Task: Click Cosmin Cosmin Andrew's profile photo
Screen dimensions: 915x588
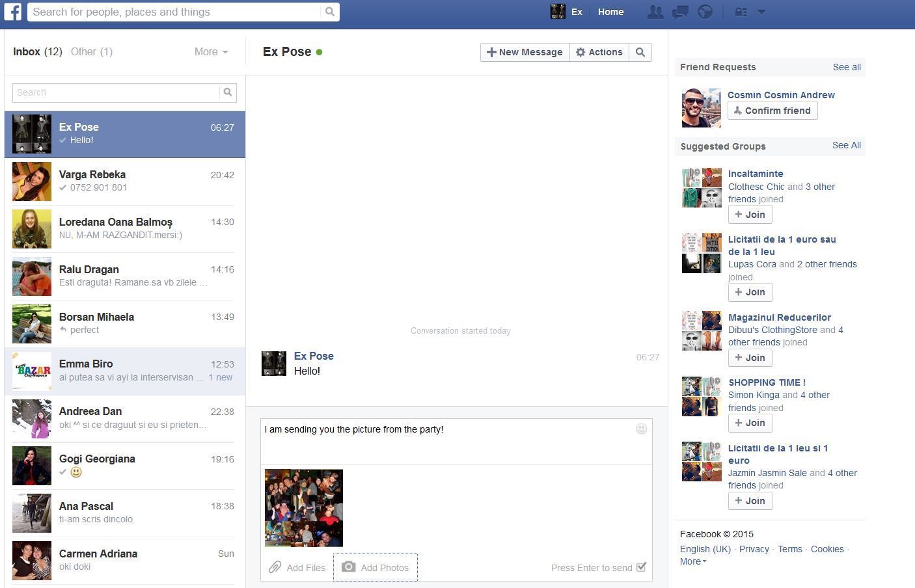Action: click(x=702, y=108)
